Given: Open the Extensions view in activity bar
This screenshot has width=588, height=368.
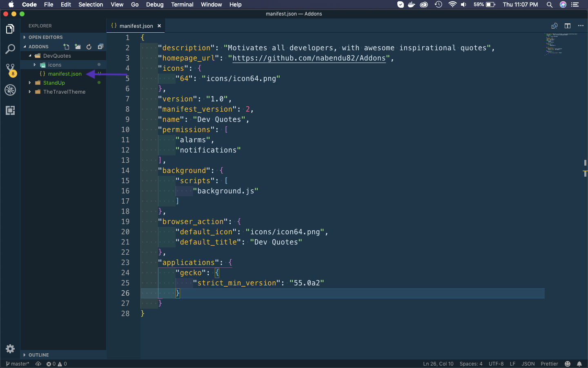Looking at the screenshot, I should tap(10, 110).
